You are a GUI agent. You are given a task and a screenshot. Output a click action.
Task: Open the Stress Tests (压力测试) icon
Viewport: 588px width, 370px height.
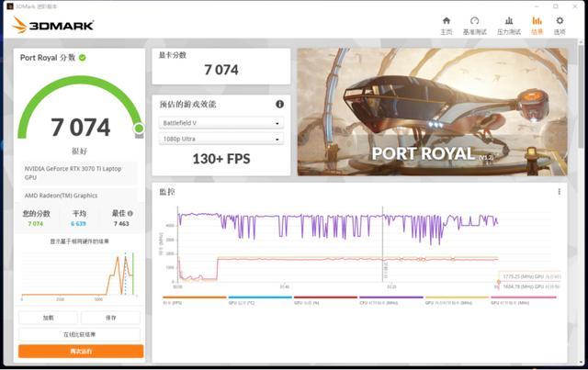[509, 21]
